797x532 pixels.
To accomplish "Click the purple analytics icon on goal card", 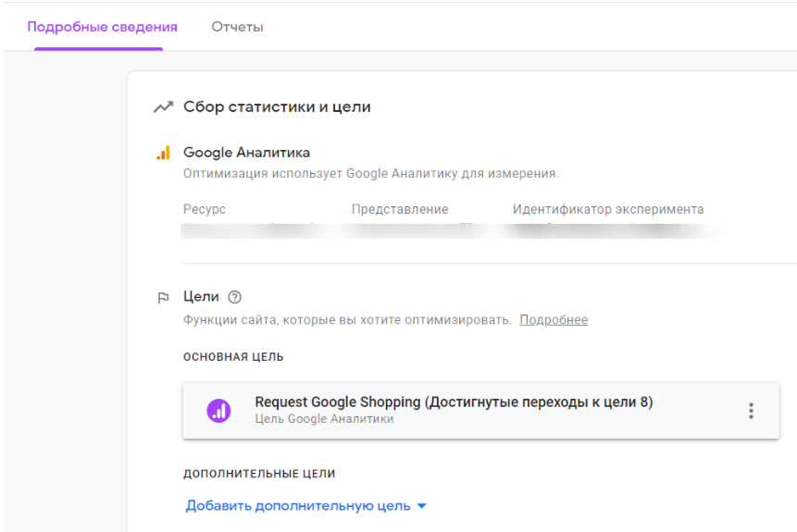I will [218, 411].
